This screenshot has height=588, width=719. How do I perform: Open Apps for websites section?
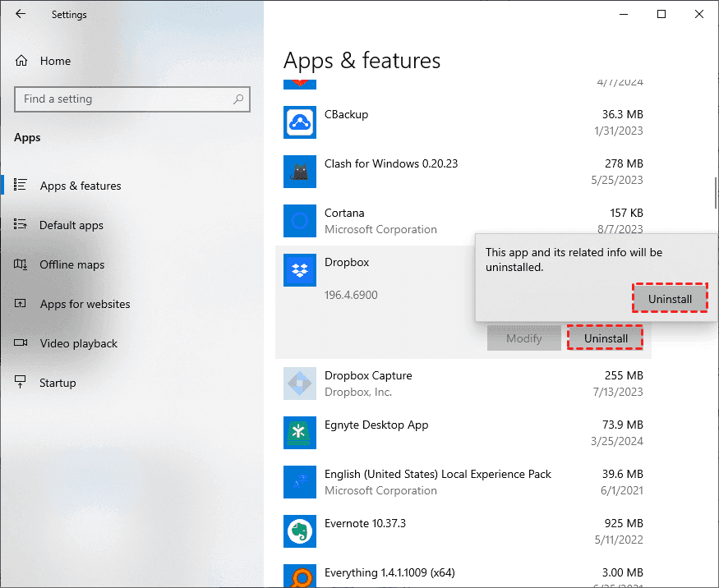click(85, 304)
